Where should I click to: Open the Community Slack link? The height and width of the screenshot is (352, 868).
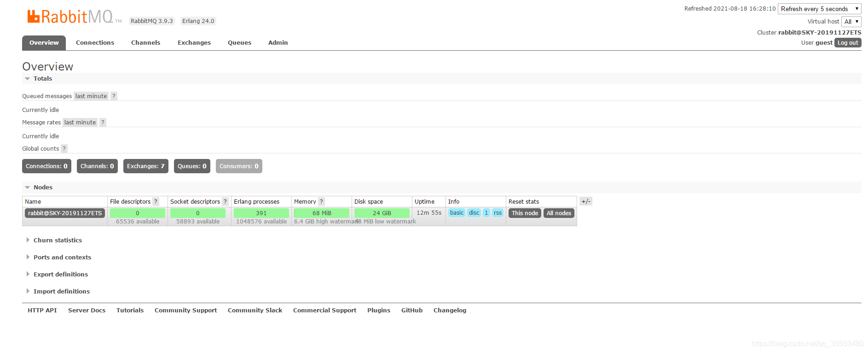click(255, 311)
